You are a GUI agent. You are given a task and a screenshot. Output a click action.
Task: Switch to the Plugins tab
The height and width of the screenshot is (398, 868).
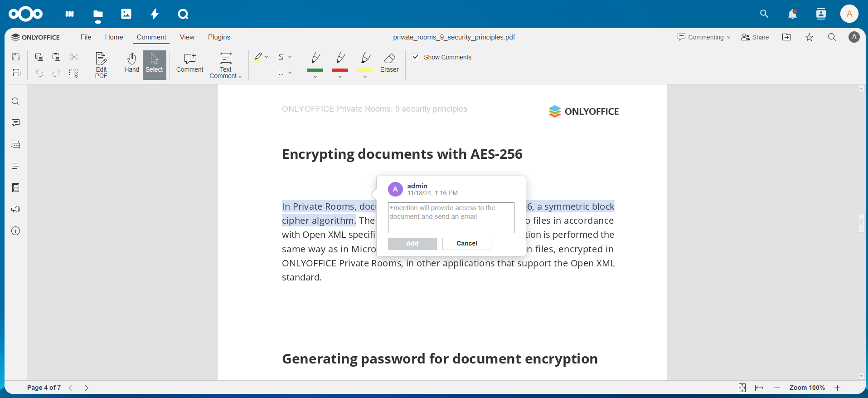[x=219, y=37]
